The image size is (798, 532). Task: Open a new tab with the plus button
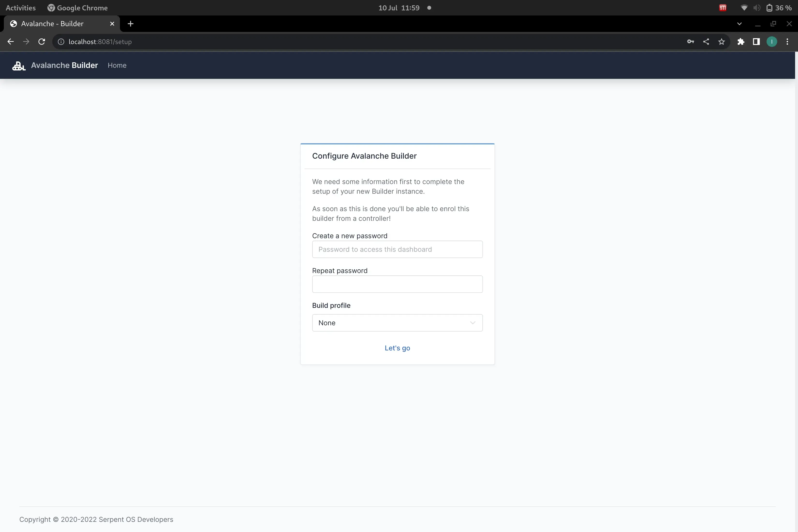pyautogui.click(x=131, y=24)
